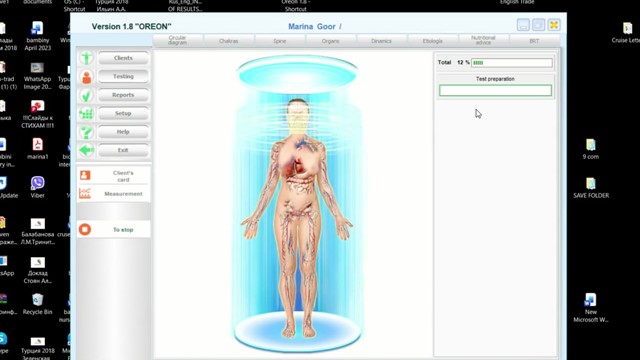This screenshot has width=640, height=360.
Task: Click the green human figure Clients icon
Action: pos(86,58)
